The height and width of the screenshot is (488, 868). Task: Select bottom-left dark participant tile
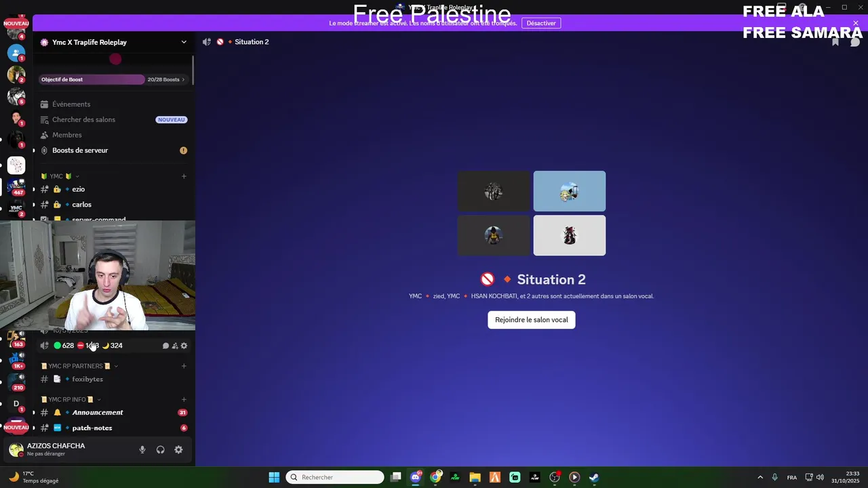pyautogui.click(x=494, y=235)
